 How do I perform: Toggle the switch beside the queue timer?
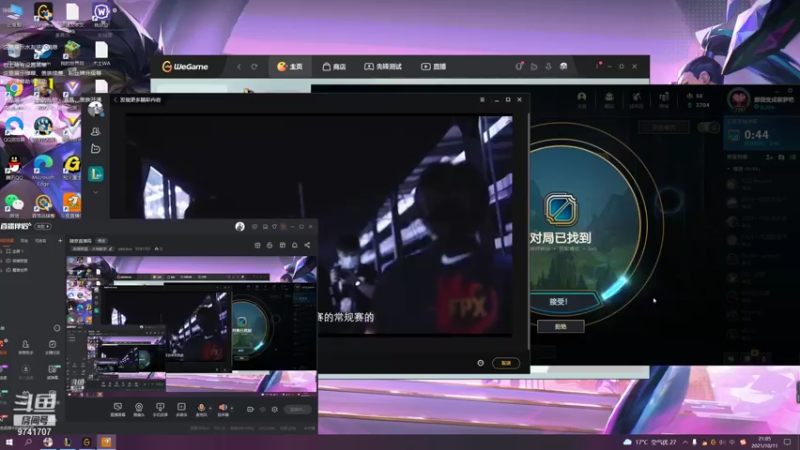tap(708, 127)
